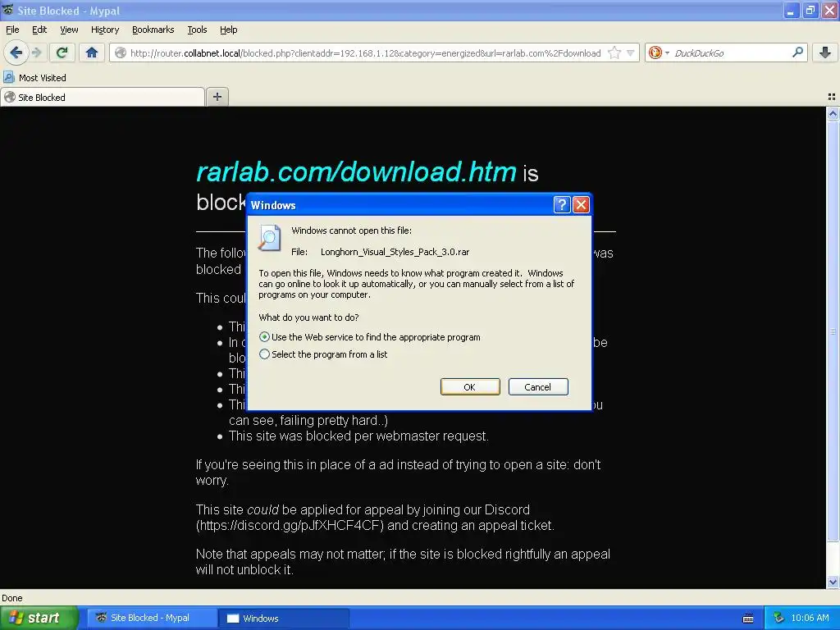Switch to Site Blocked - Mypal taskbar button
Image resolution: width=840 pixels, height=630 pixels.
pos(150,619)
